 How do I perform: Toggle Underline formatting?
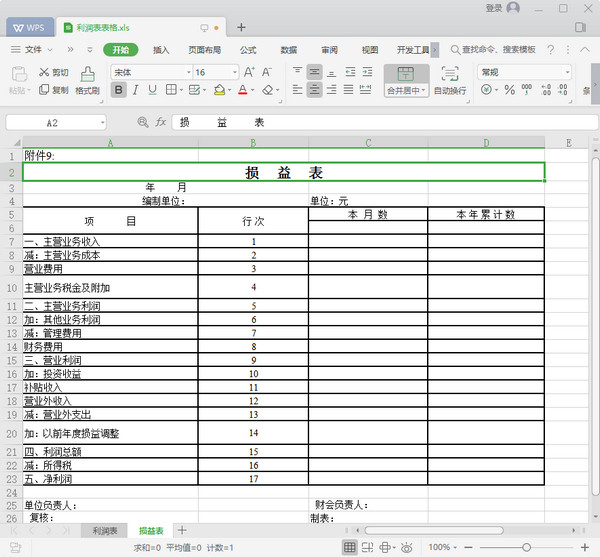tap(152, 90)
